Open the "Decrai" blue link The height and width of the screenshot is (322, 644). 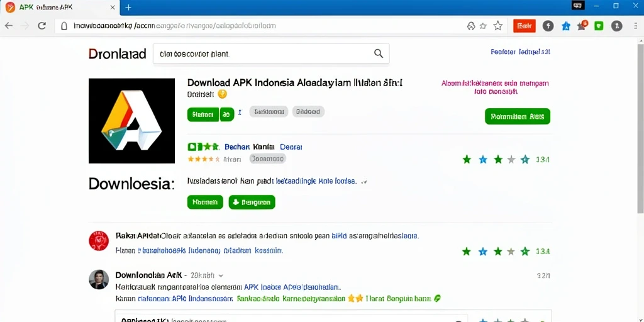[x=291, y=147]
